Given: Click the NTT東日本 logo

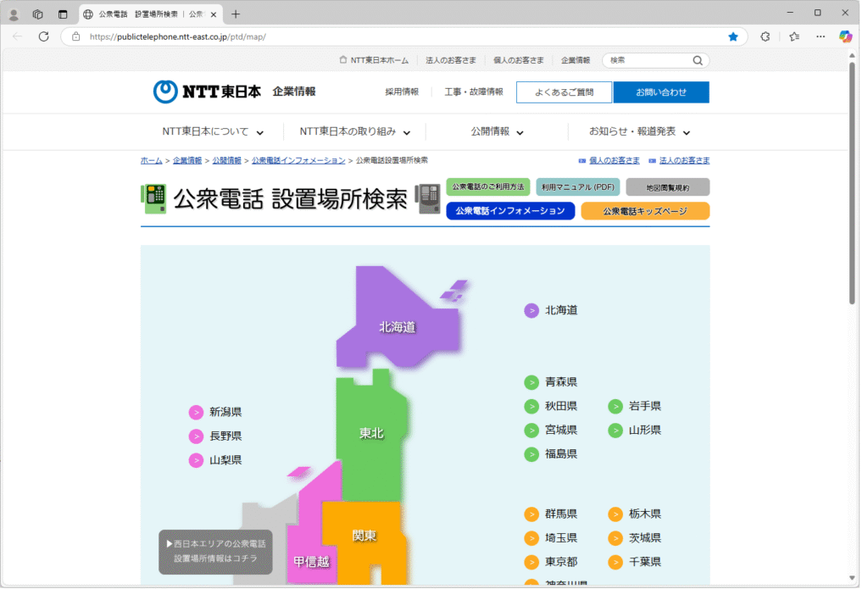Looking at the screenshot, I should click(x=207, y=92).
